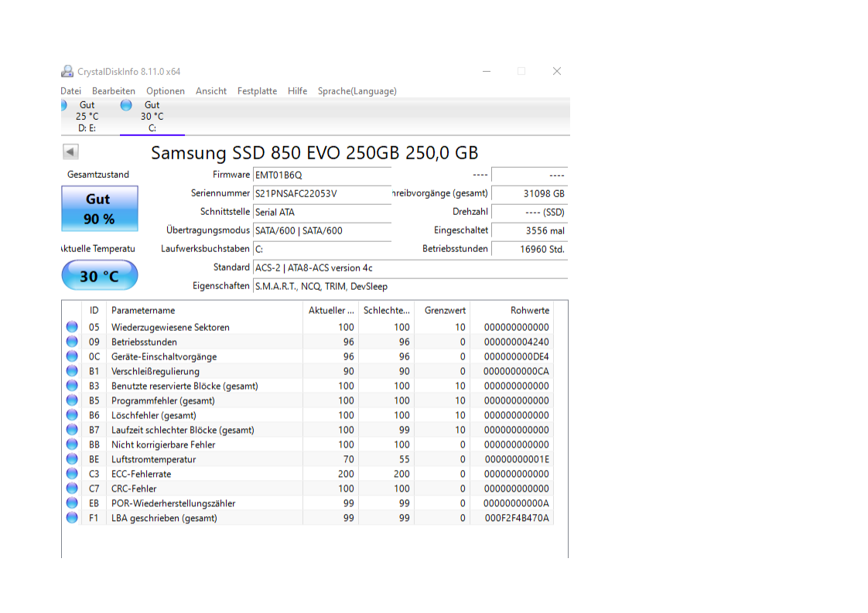Select the D: E: disk status circle
868x613 pixels.
point(63,105)
